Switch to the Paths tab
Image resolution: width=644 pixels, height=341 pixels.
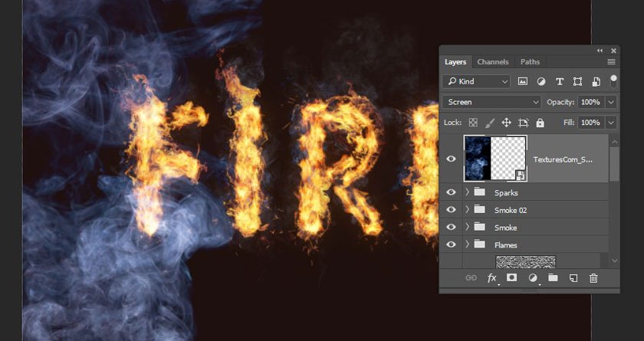click(530, 62)
